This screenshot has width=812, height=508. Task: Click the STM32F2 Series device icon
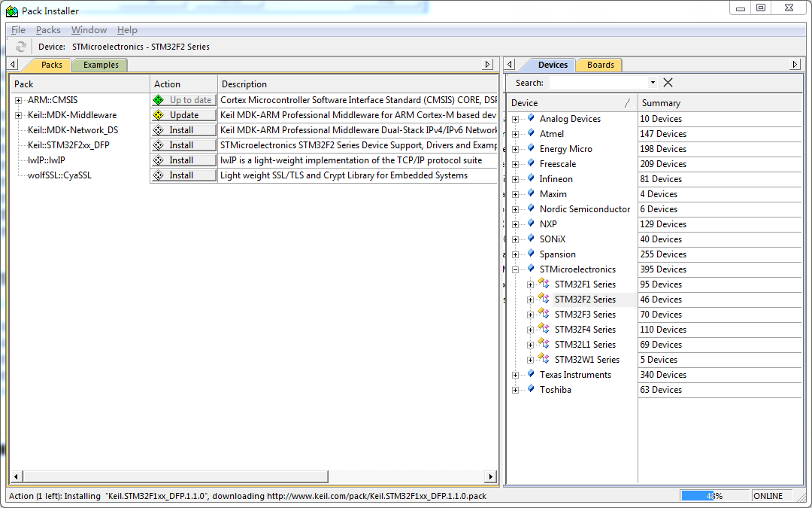pyautogui.click(x=544, y=299)
